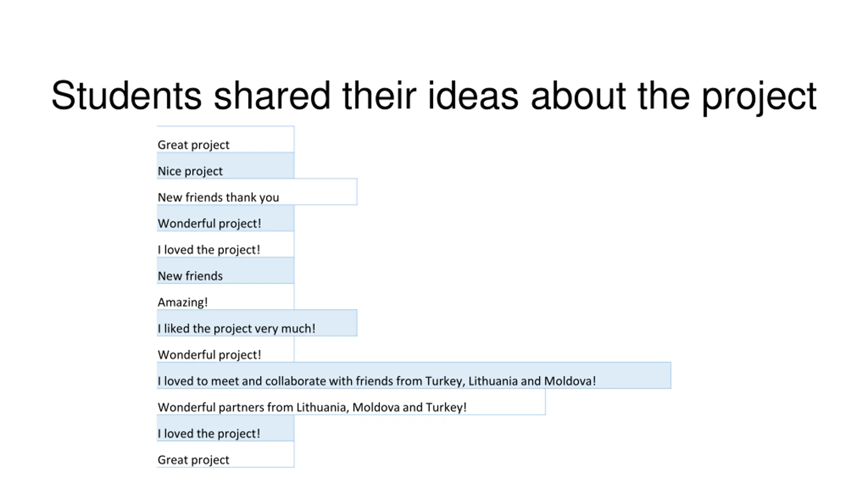Screen dimensions: 868x488
Task: Click the bottom 'Great project' response row
Action: [x=225, y=454]
